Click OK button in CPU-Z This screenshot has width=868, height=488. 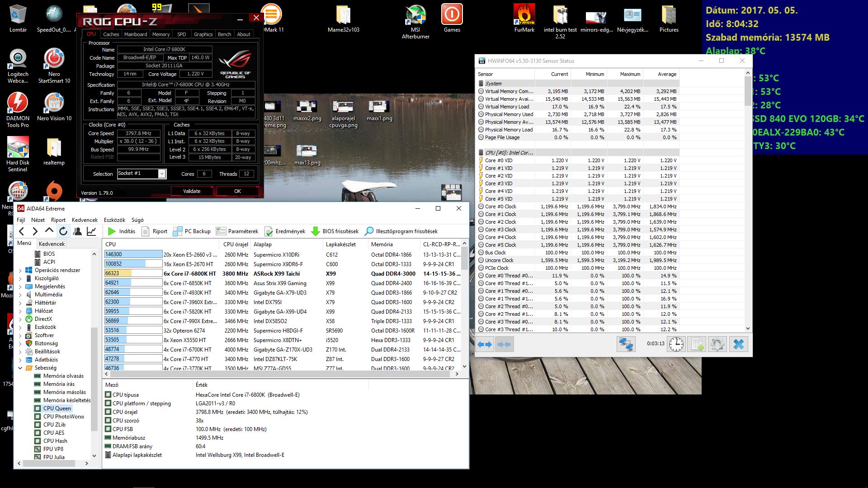[238, 191]
